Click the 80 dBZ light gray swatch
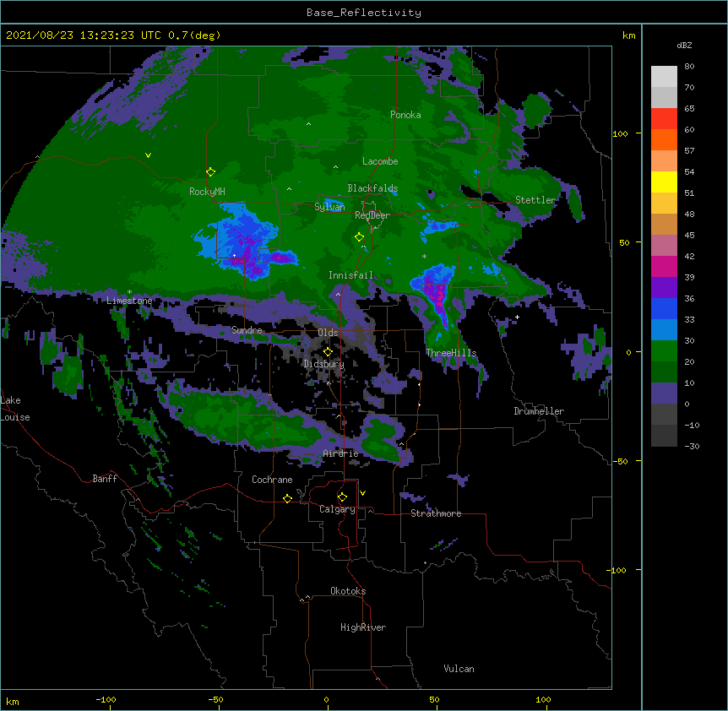 coord(664,77)
